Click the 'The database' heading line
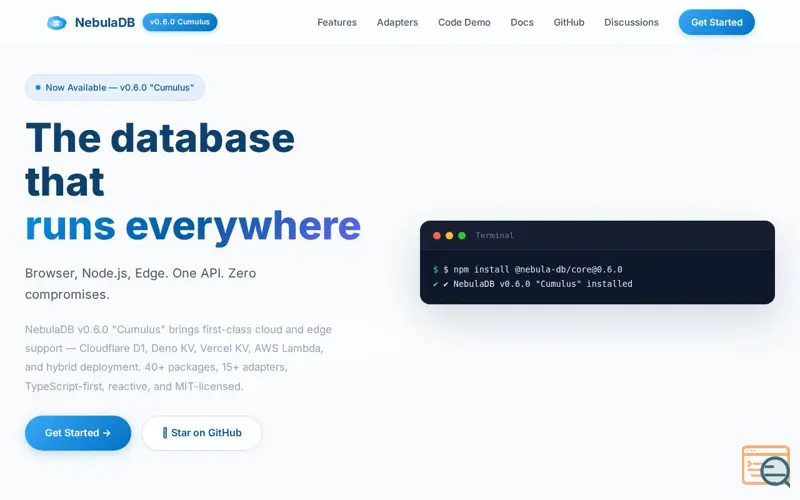 (160, 138)
